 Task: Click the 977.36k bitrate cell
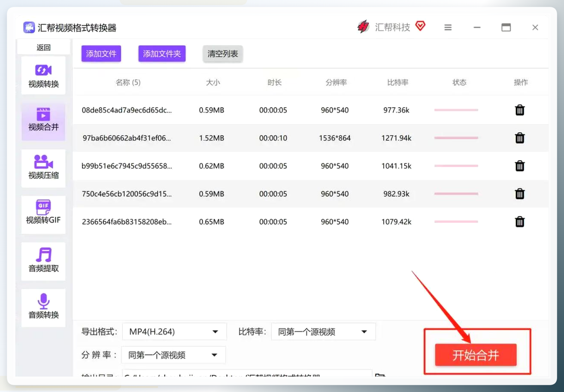point(396,110)
